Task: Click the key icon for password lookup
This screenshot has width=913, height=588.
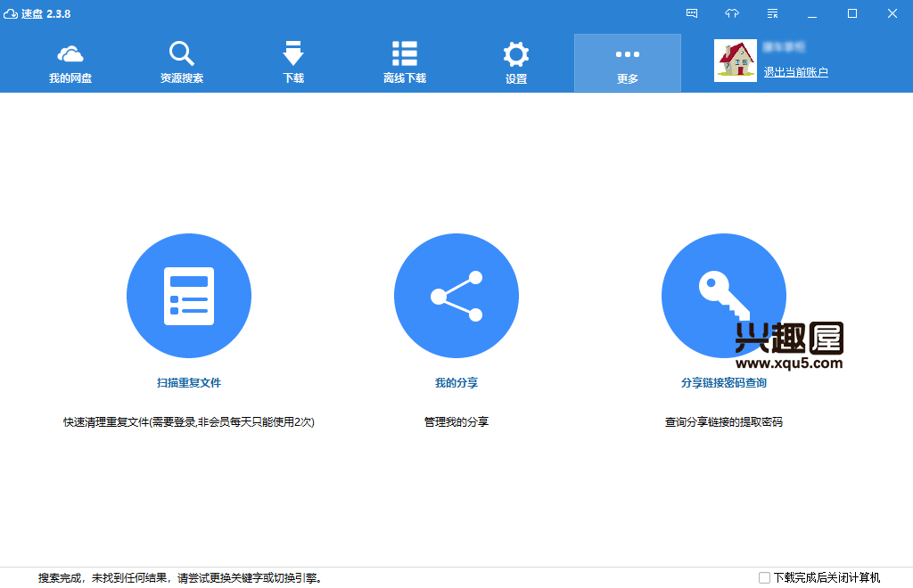Action: click(x=723, y=296)
